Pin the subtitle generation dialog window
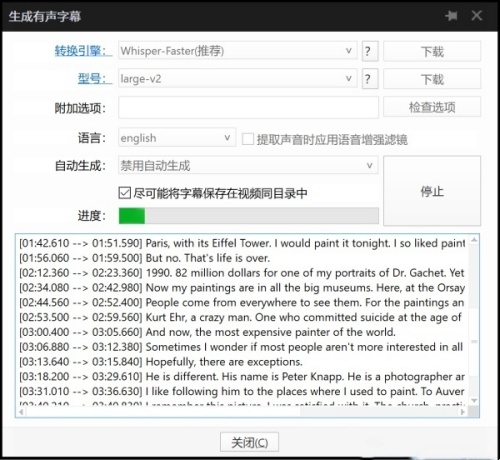 pyautogui.click(x=451, y=16)
